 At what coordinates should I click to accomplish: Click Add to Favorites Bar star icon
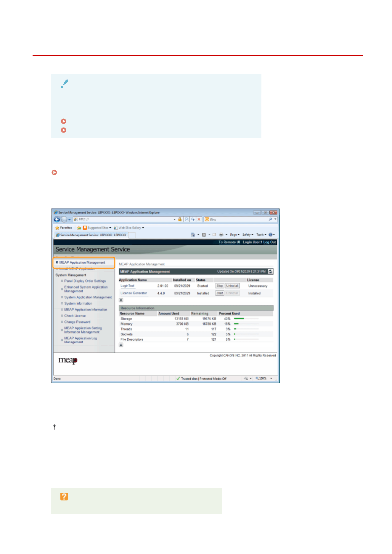[79, 228]
